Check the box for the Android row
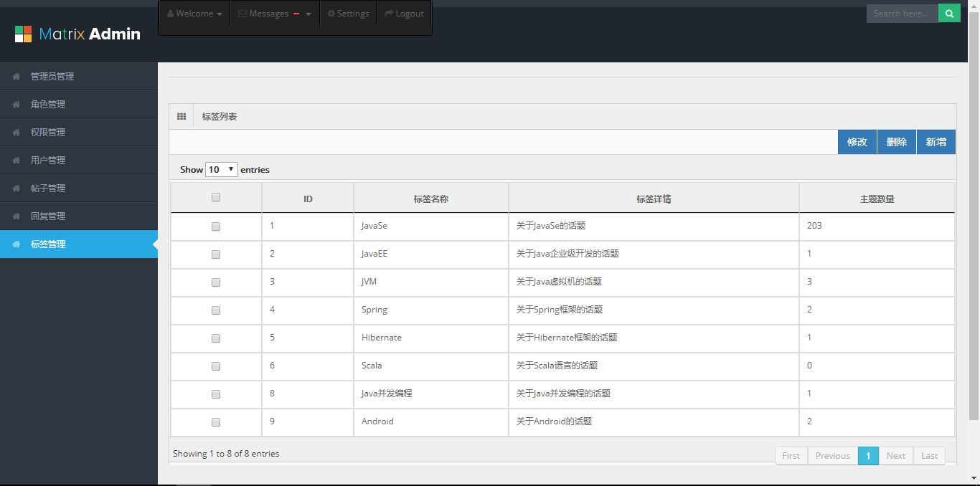The width and height of the screenshot is (980, 486). point(216,422)
